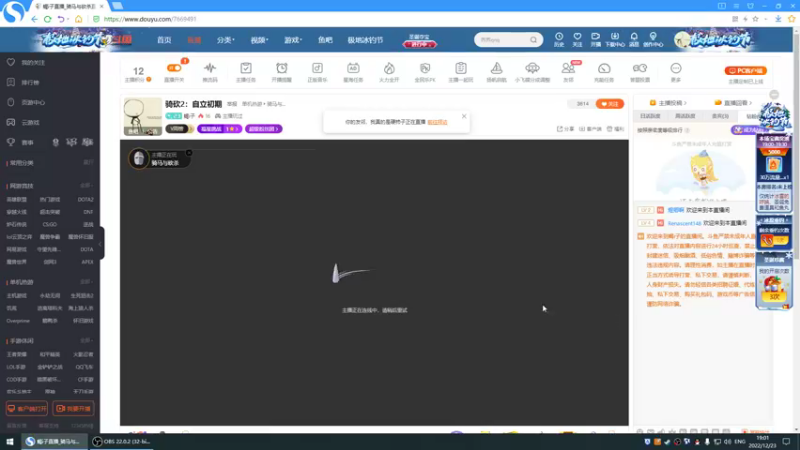This screenshot has width=800, height=450.
Task: Click the search magnifier icon
Action: pyautogui.click(x=534, y=40)
